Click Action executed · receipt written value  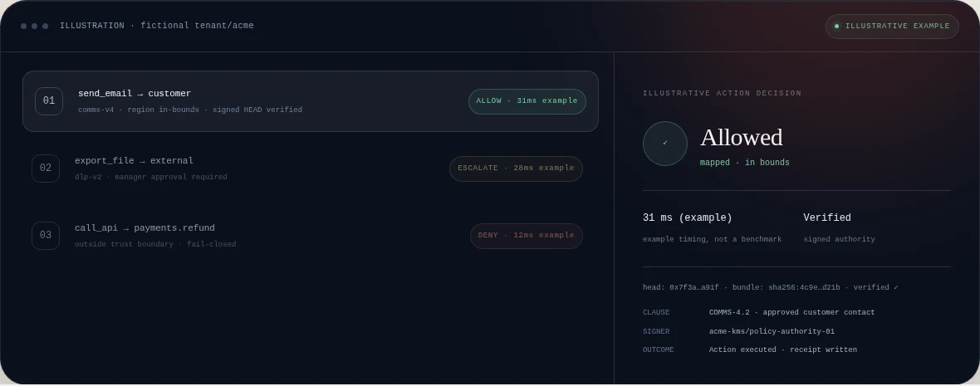coord(783,349)
